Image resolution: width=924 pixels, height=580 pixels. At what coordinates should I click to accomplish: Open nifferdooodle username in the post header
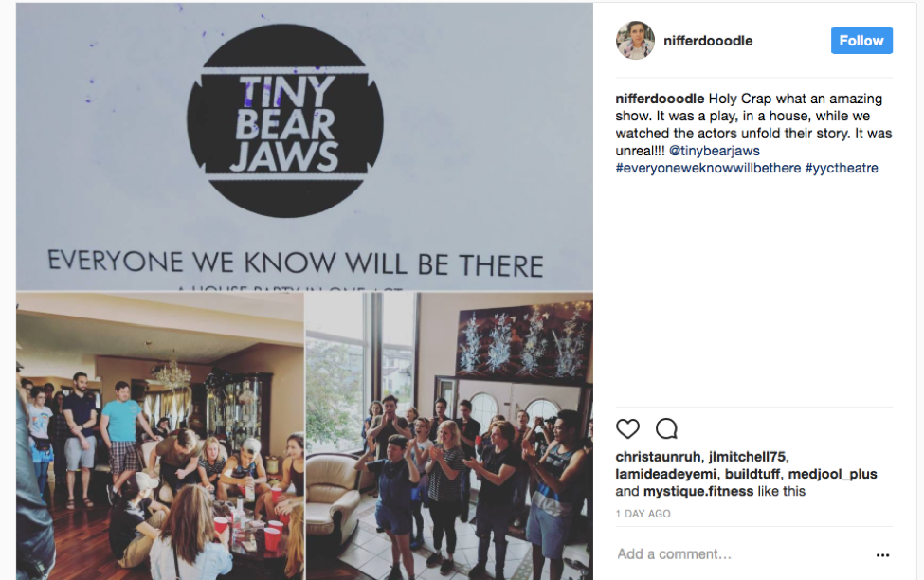tap(708, 41)
